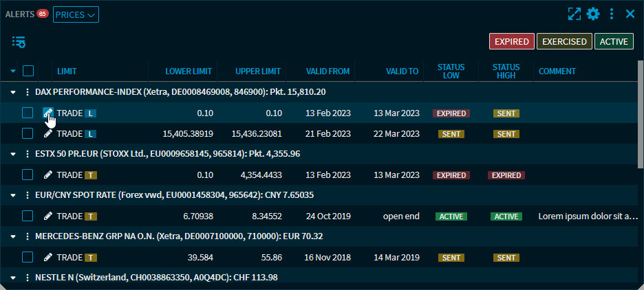Sort by the Upper Limit column
This screenshot has width=644, height=290.
257,71
